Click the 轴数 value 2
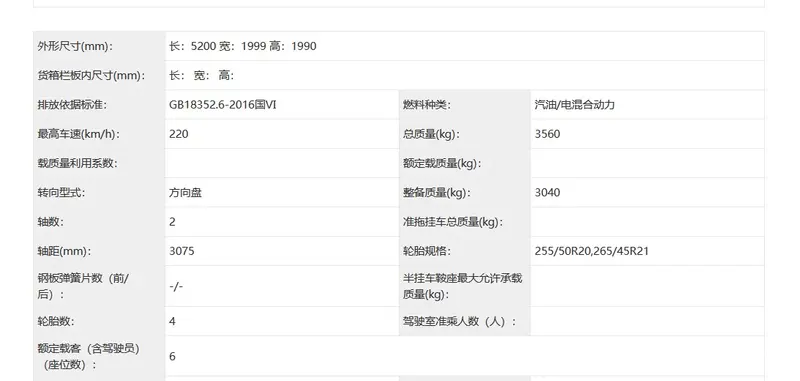The image size is (800, 381). tap(172, 222)
